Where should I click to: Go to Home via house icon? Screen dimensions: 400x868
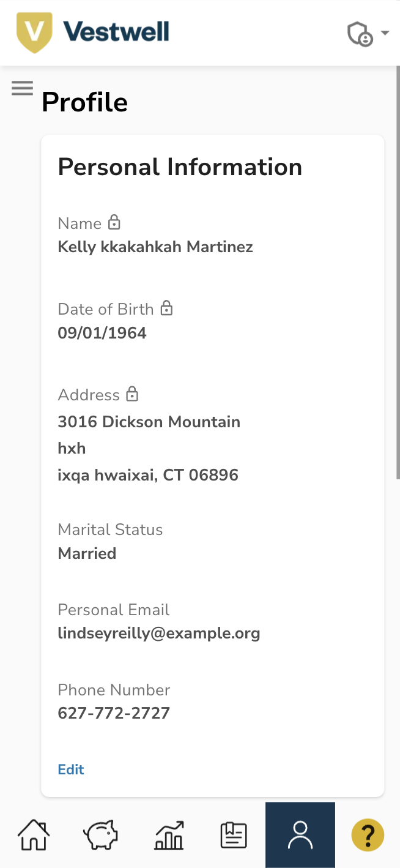pos(34,835)
